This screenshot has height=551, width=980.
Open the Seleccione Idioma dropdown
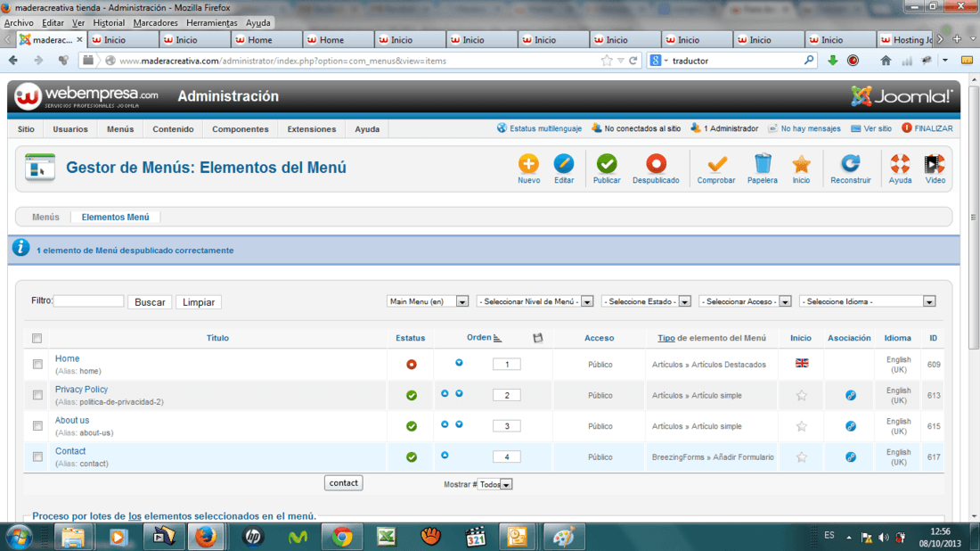click(x=868, y=301)
